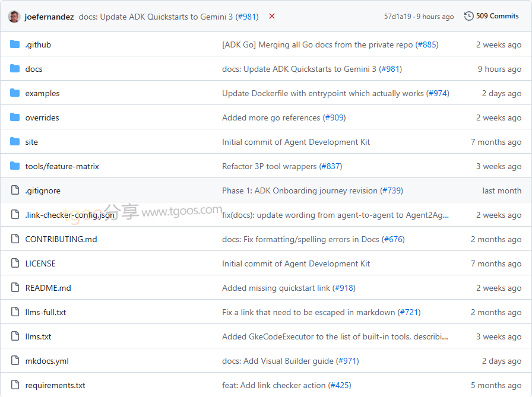Screen dimensions: 532x397
Task: Click the red failed-checks X icon
Action: (x=272, y=16)
